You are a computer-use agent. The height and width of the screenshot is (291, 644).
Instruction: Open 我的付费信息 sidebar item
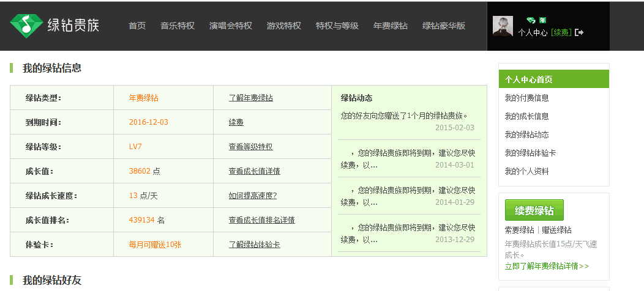click(x=526, y=98)
